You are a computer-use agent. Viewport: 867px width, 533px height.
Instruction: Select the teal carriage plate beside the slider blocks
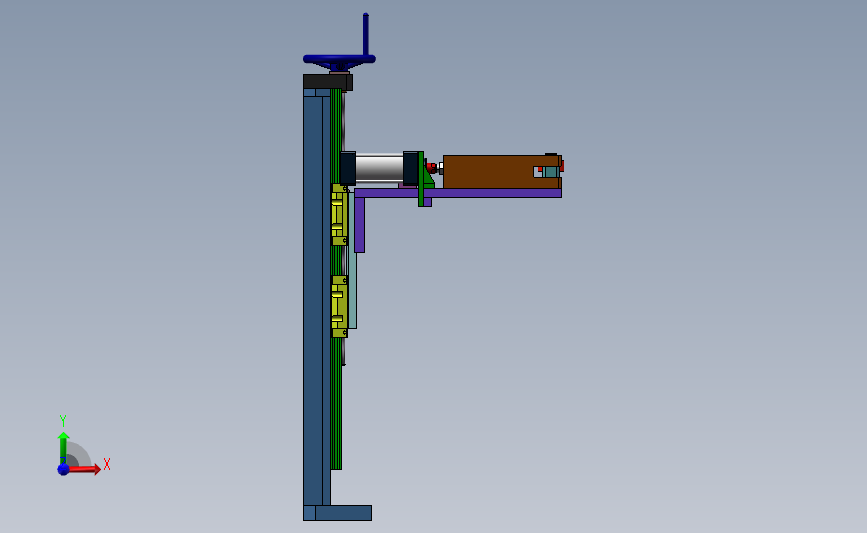click(x=352, y=260)
